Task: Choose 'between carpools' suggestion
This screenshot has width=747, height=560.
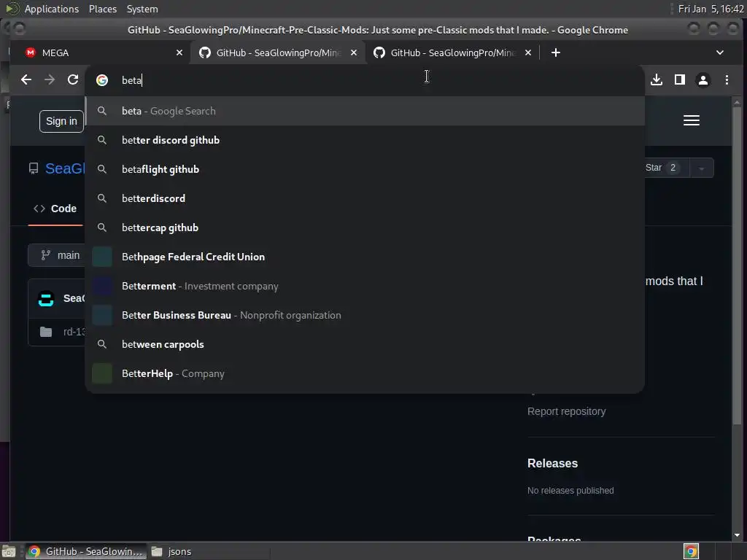Action: click(x=365, y=344)
